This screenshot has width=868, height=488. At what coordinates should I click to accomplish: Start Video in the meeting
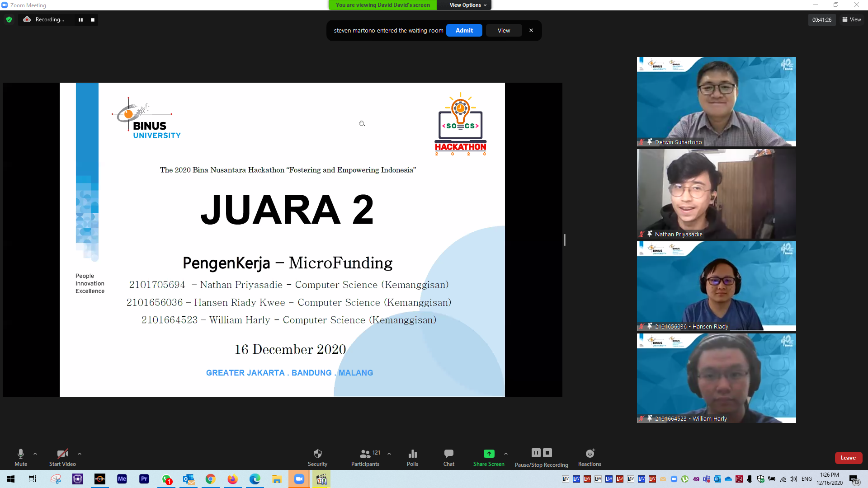click(x=62, y=457)
